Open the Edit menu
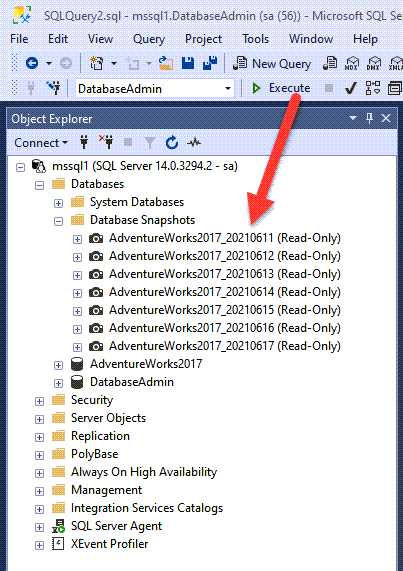This screenshot has width=403, height=571. [x=58, y=39]
